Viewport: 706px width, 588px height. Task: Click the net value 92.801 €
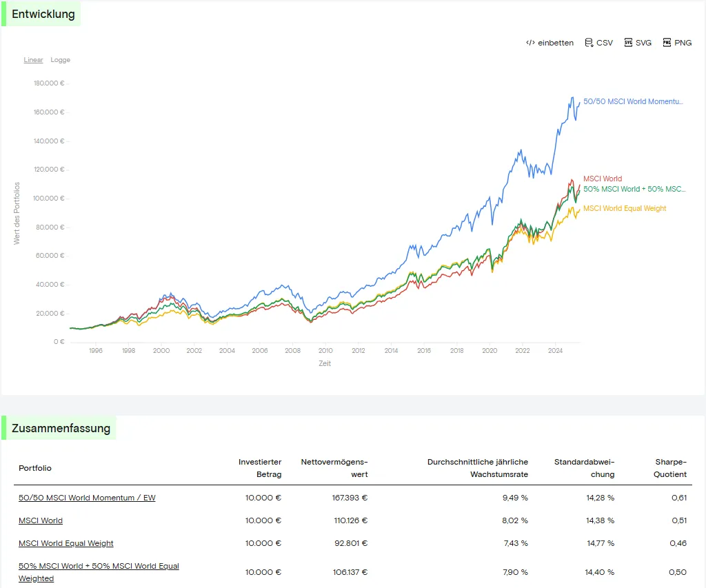point(351,543)
